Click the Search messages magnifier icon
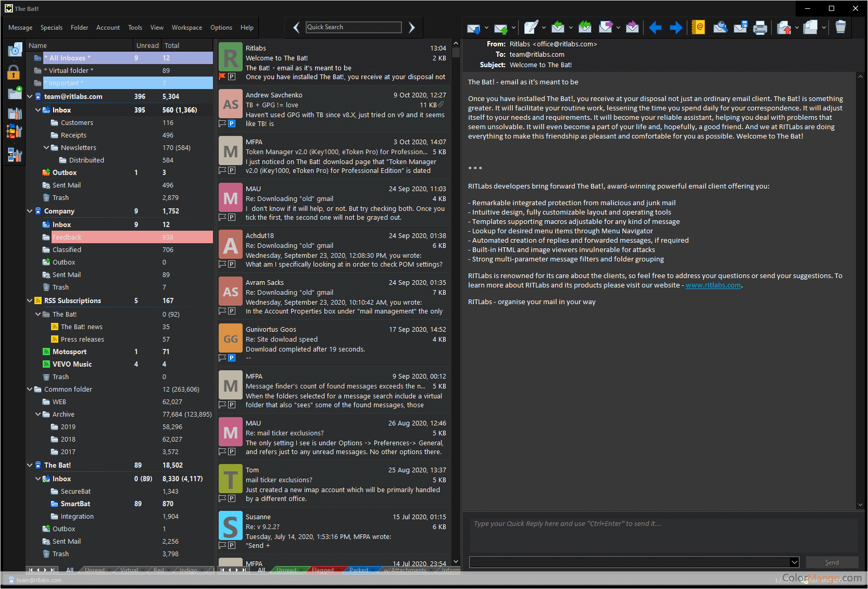This screenshot has height=589, width=868. pos(720,28)
